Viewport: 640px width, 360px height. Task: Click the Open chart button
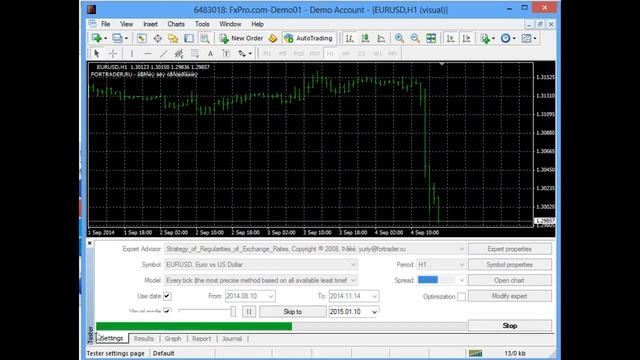click(509, 280)
